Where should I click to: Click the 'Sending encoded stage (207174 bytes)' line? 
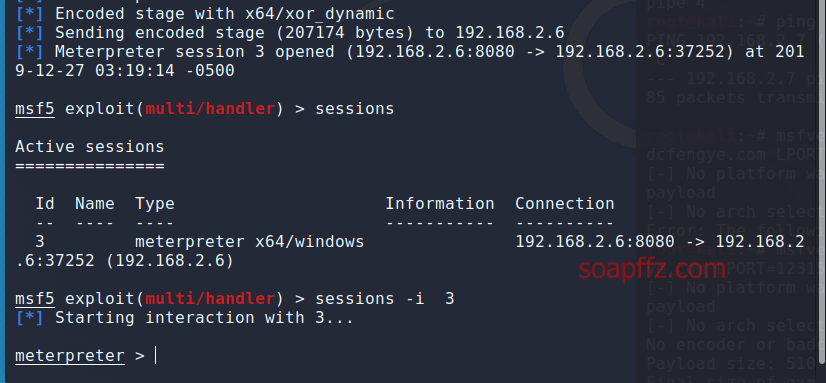tap(234, 33)
